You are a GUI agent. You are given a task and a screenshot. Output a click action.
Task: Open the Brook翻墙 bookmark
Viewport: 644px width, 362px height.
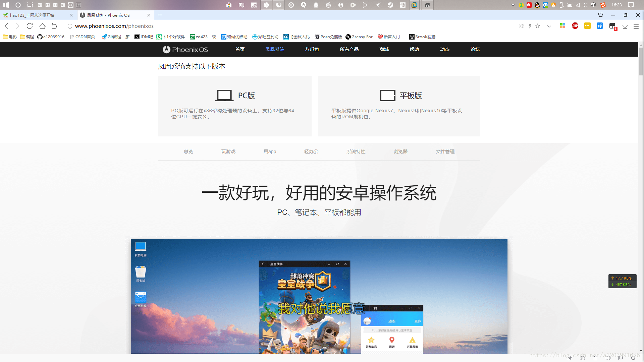(422, 37)
